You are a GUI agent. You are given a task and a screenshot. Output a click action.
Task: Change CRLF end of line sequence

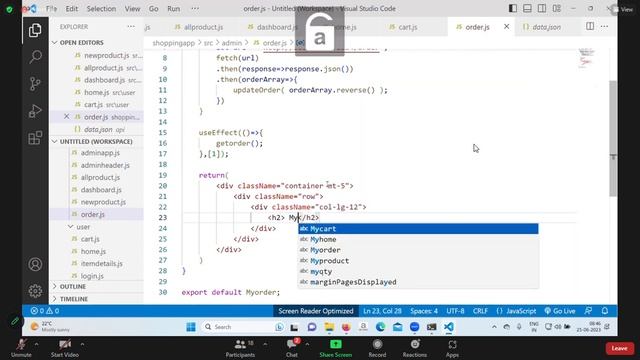coord(480,311)
